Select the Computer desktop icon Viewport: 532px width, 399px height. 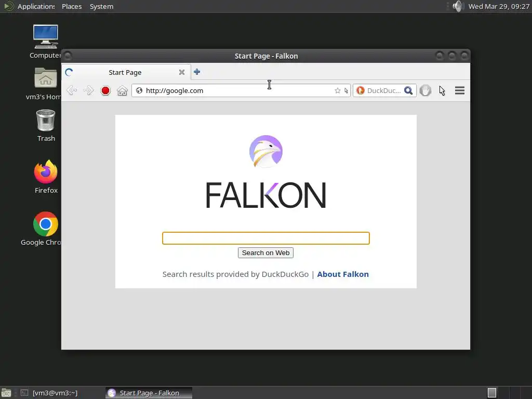pos(46,42)
